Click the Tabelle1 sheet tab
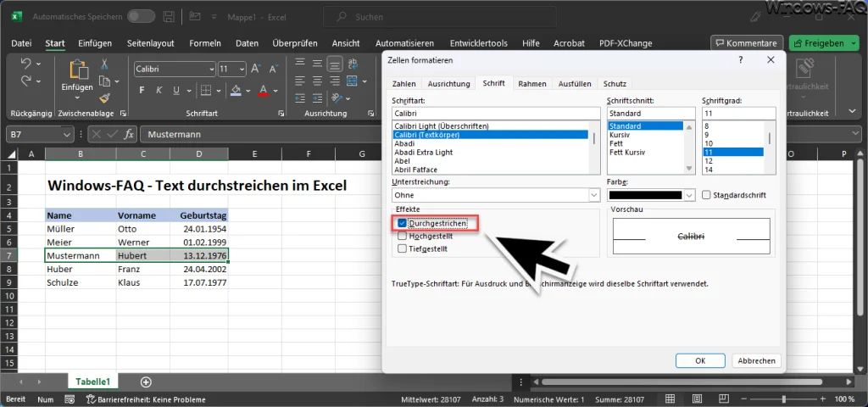The image size is (868, 407). (x=93, y=382)
